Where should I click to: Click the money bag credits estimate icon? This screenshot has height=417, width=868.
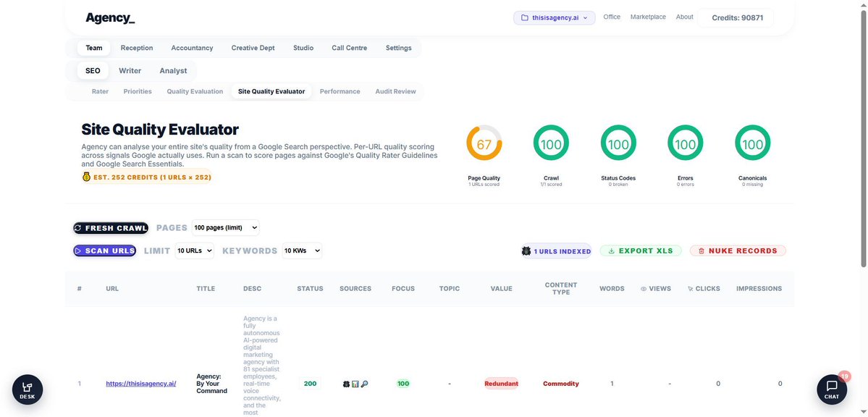(86, 177)
